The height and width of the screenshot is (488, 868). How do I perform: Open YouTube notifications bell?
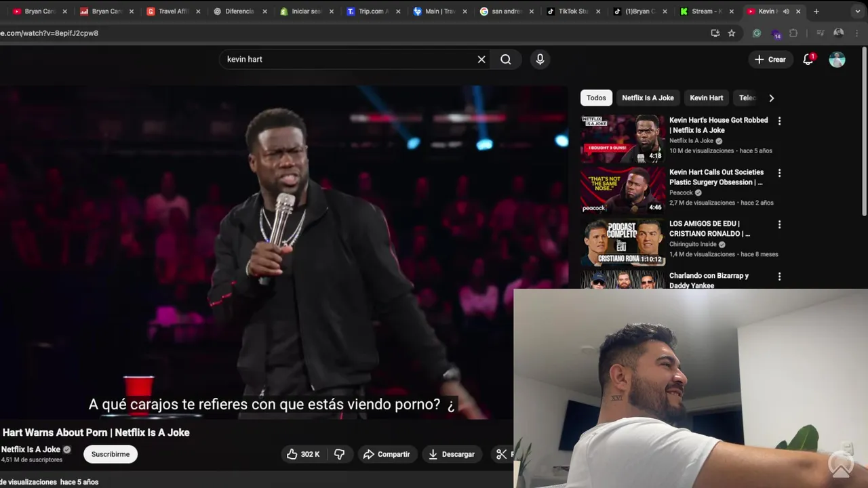[x=808, y=60]
